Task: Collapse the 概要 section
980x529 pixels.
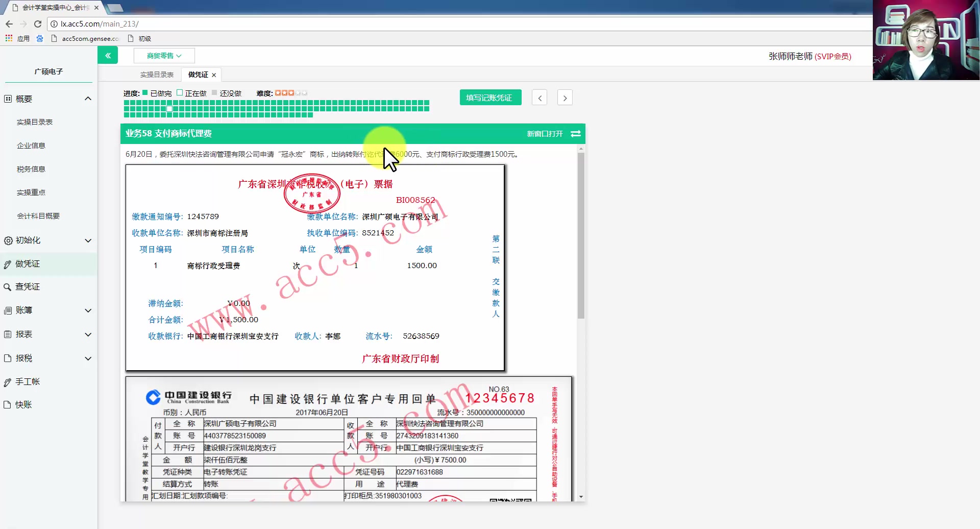Action: [x=88, y=99]
